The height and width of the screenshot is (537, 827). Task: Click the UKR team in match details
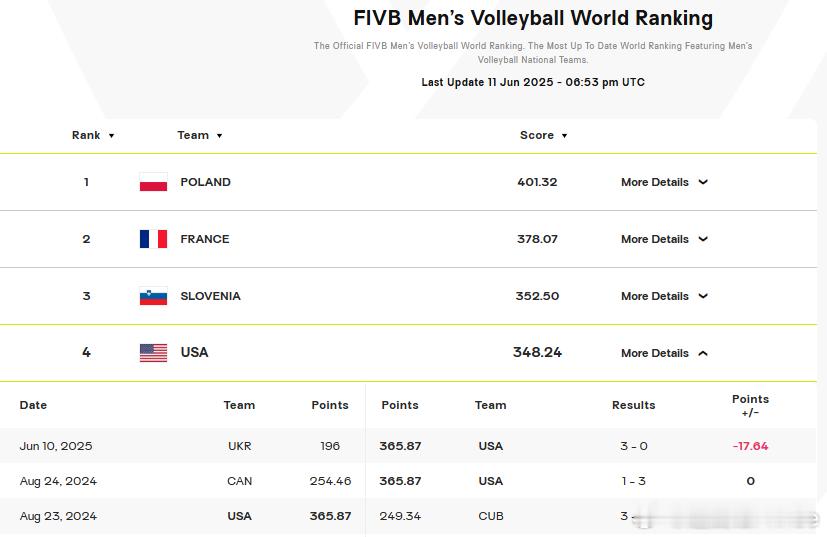239,446
